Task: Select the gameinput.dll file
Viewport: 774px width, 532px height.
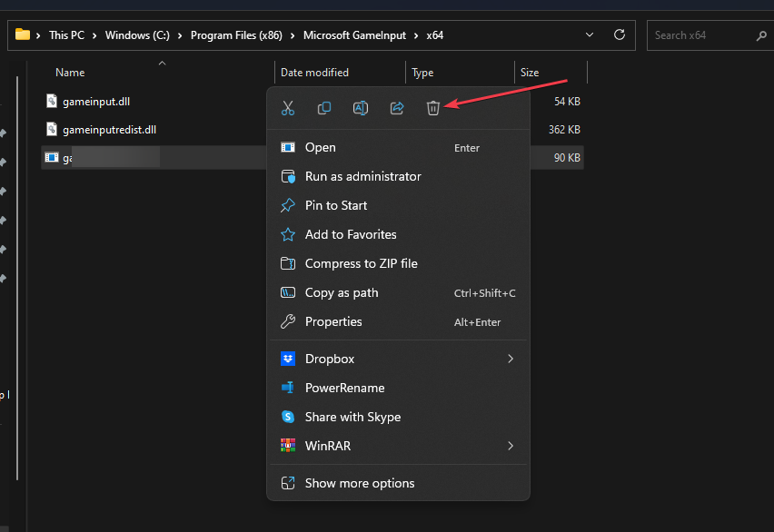Action: coord(96,102)
